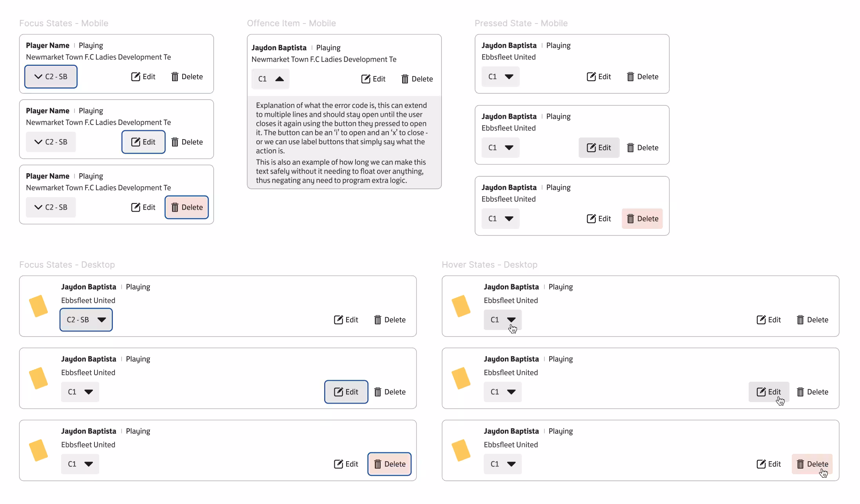Click 'Player Name' in first Focus States - Mobile card
Screen dimensions: 860x504
(47, 45)
